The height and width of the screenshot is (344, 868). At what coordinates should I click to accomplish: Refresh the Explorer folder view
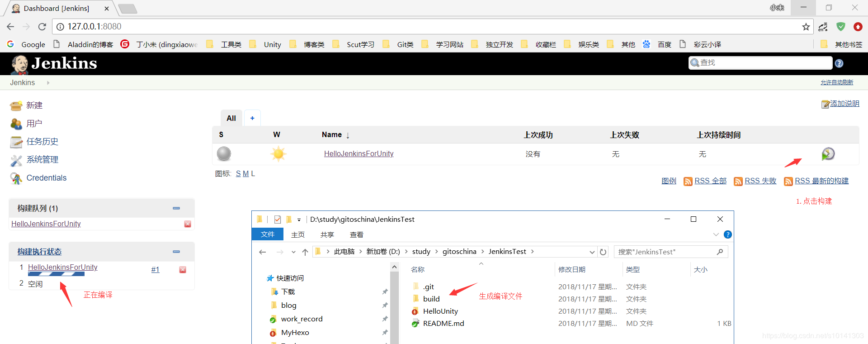coord(603,252)
